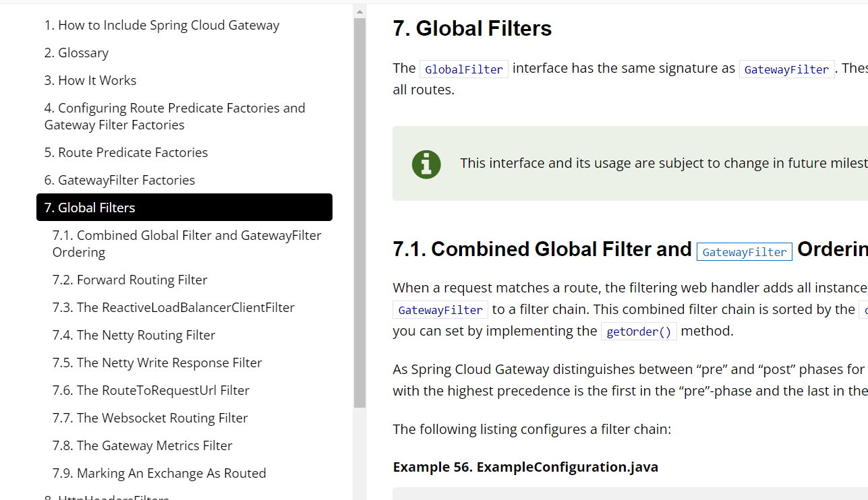This screenshot has height=500, width=868.
Task: Navigate to Route Predicate Factories
Action: (126, 153)
